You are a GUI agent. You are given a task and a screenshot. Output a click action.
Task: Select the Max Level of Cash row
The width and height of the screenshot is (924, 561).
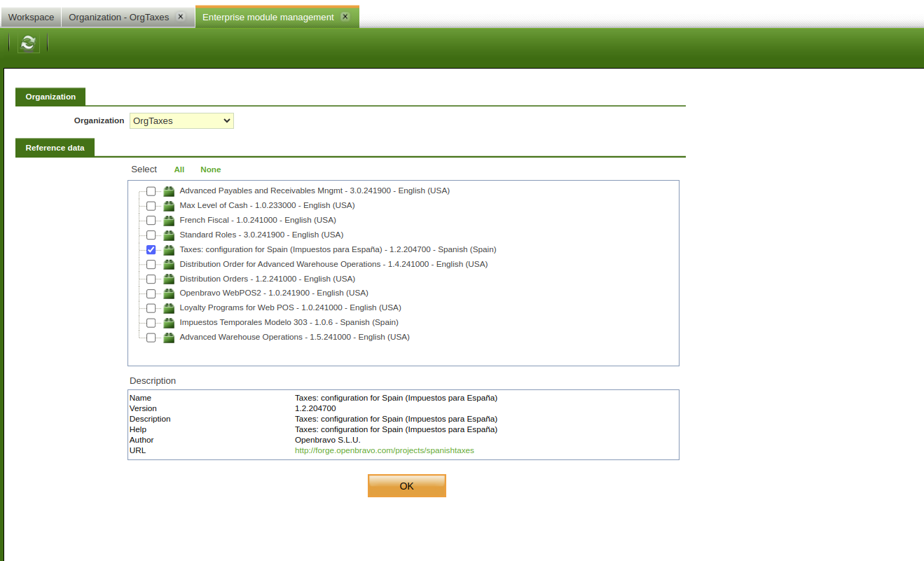(x=267, y=205)
